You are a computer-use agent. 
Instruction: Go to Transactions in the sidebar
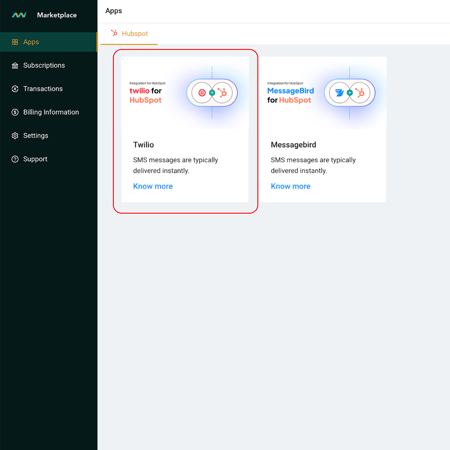[49, 89]
